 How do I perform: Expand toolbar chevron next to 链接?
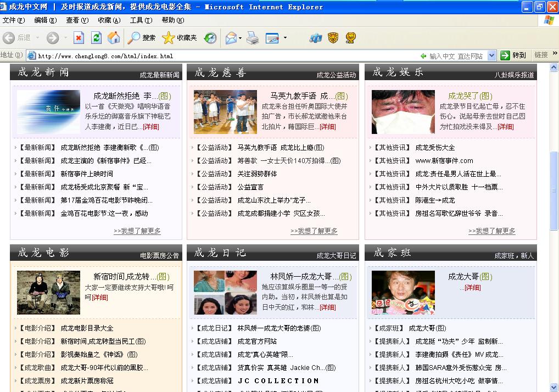(x=555, y=53)
